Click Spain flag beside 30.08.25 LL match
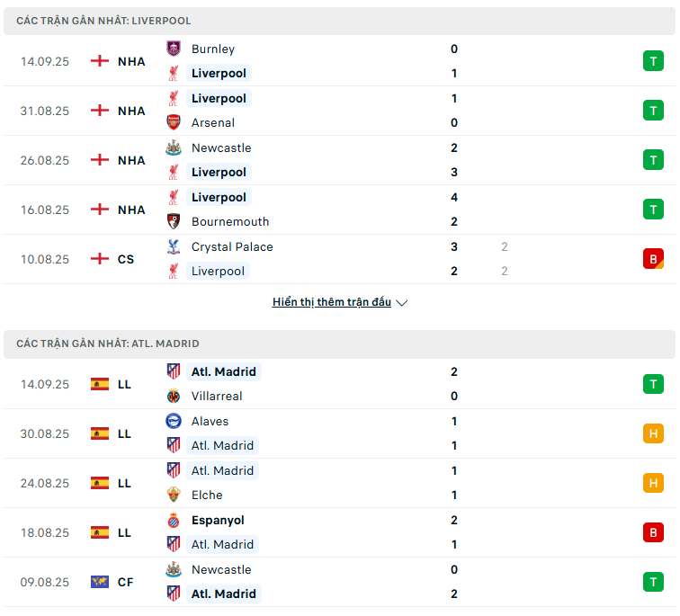680x616 pixels. (100, 434)
